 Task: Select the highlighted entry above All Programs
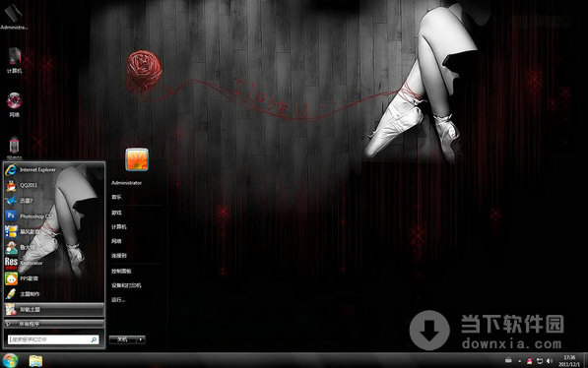coord(54,310)
